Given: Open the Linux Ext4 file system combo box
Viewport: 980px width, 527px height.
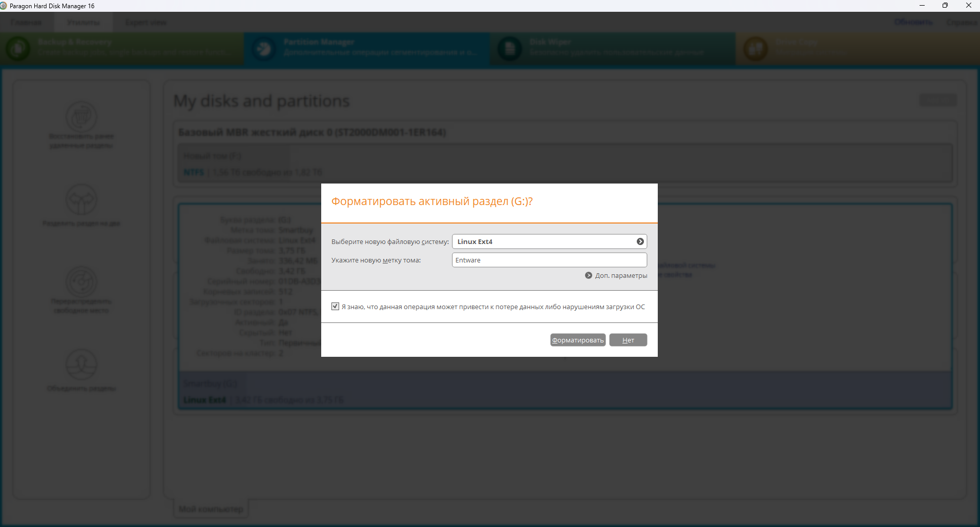Looking at the screenshot, I should point(549,241).
